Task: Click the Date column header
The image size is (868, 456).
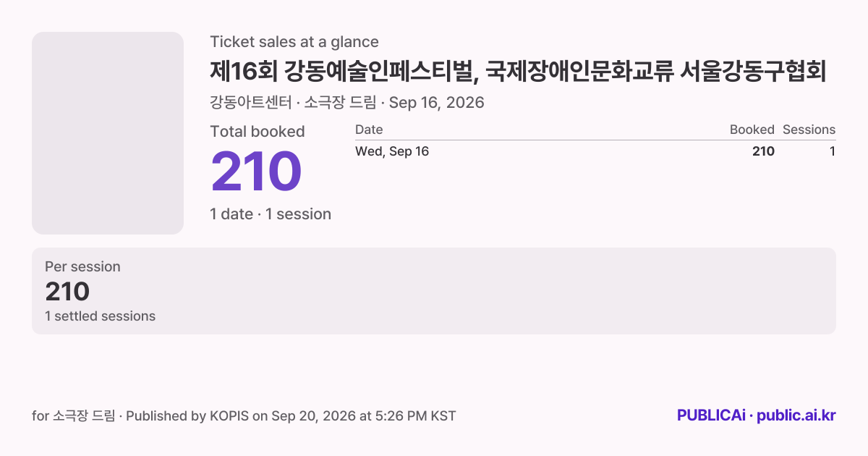Action: 369,130
